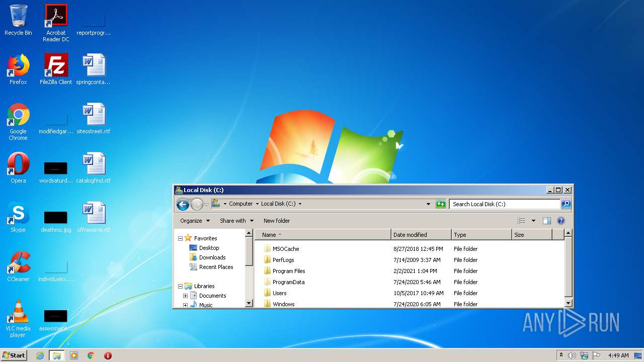This screenshot has width=644, height=362.
Task: Select the Firefox desktop shortcut
Action: point(18,69)
